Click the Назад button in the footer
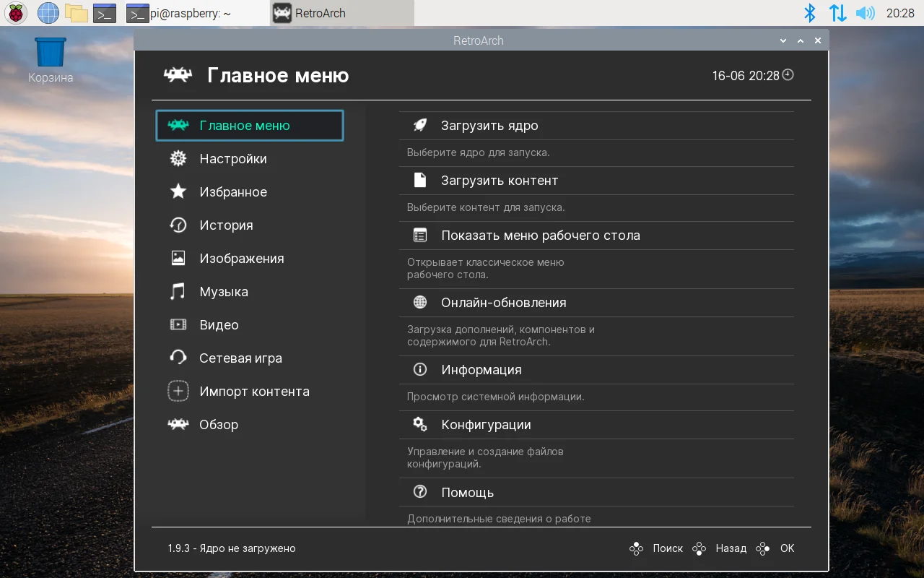Viewport: 924px width, 578px height. pyautogui.click(x=720, y=548)
